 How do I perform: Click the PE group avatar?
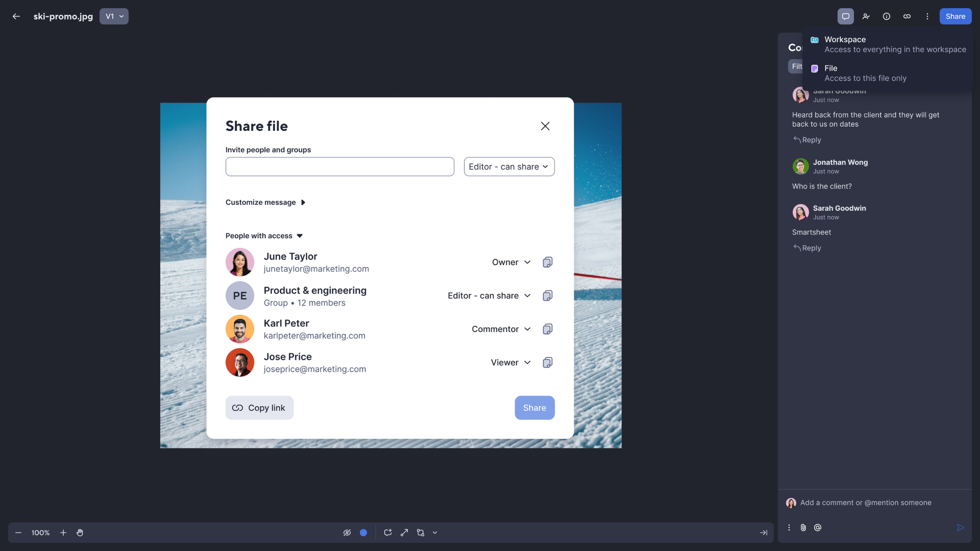(240, 296)
